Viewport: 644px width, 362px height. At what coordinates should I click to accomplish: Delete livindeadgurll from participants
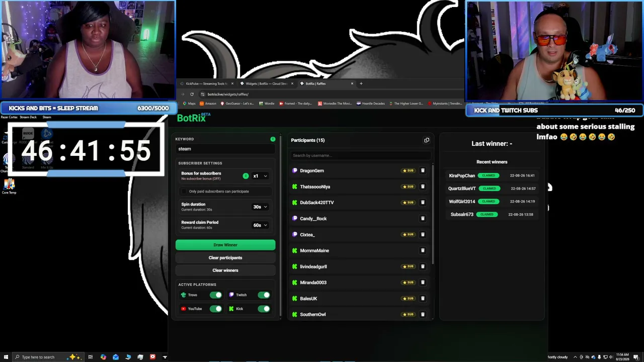click(x=423, y=266)
